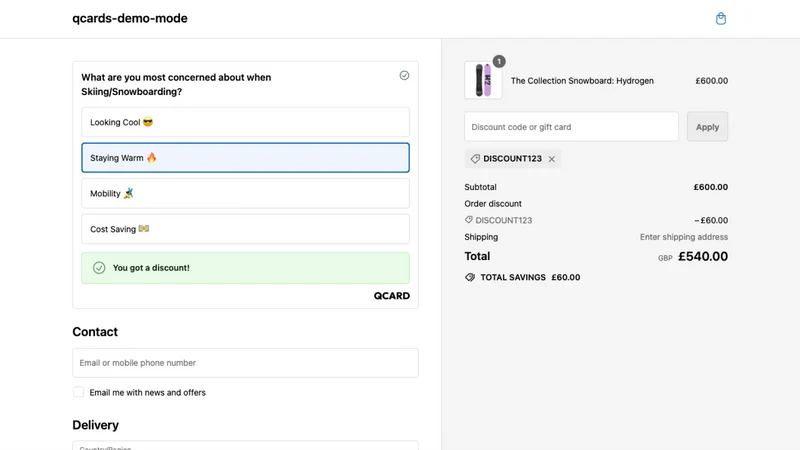The image size is (800, 450).
Task: Click The Collection Snowboard: Hydrogen product name
Action: [x=582, y=81]
